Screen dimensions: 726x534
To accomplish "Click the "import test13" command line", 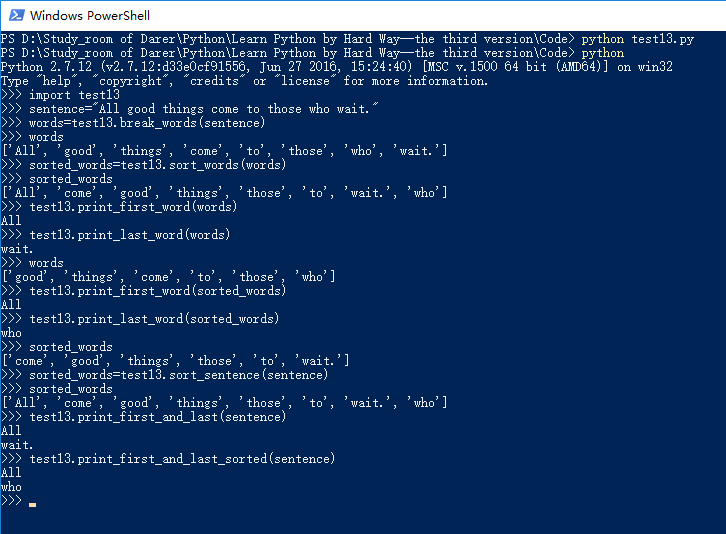I will 74,95.
